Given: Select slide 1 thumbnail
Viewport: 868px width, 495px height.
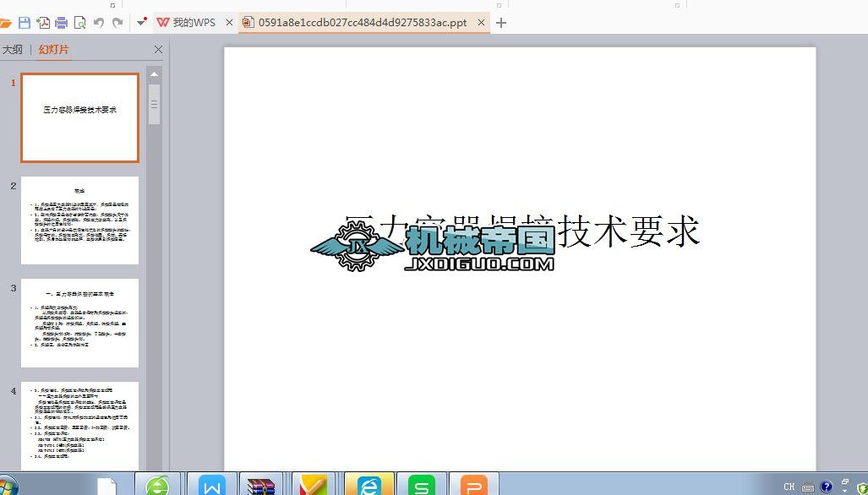Looking at the screenshot, I should pyautogui.click(x=79, y=117).
